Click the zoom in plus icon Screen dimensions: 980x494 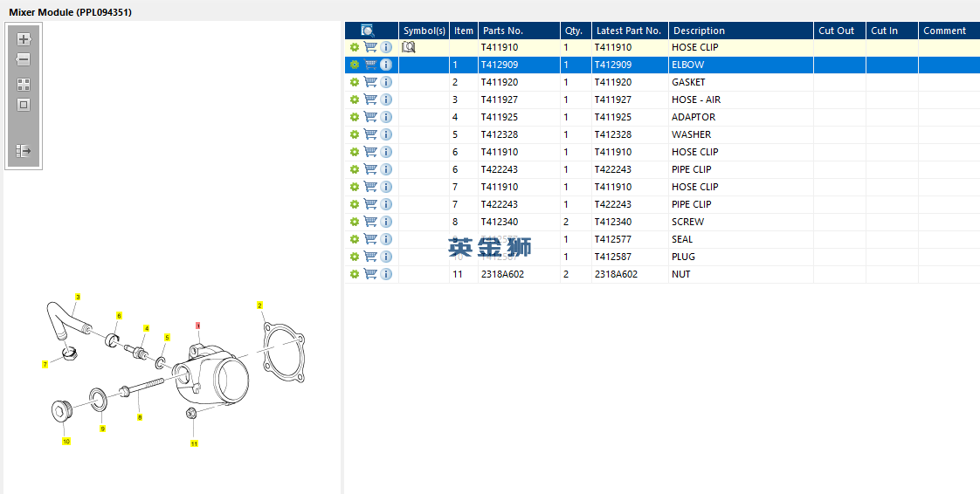click(23, 38)
